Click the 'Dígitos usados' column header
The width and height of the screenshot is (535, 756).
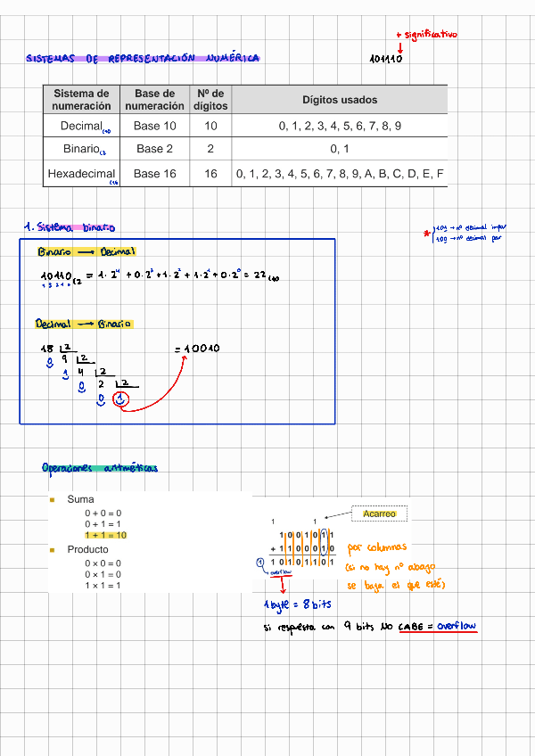click(x=339, y=101)
